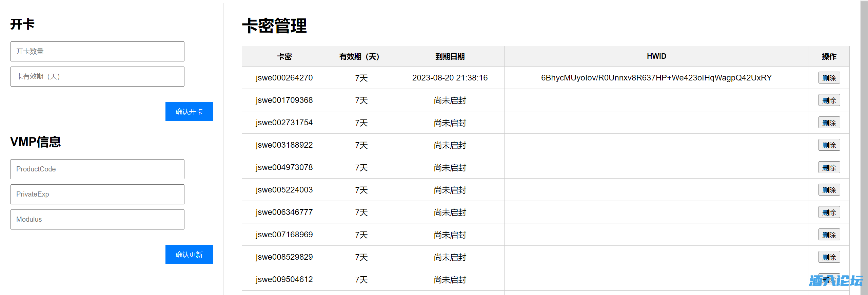
Task: Select the HWID value in first row
Action: coord(656,78)
